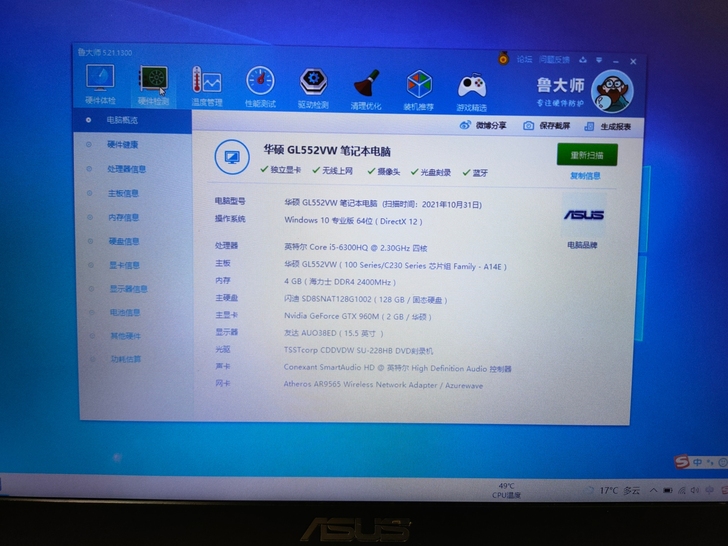This screenshot has height=546, width=728.
Task: Open the 论坛 forum link
Action: (x=524, y=59)
